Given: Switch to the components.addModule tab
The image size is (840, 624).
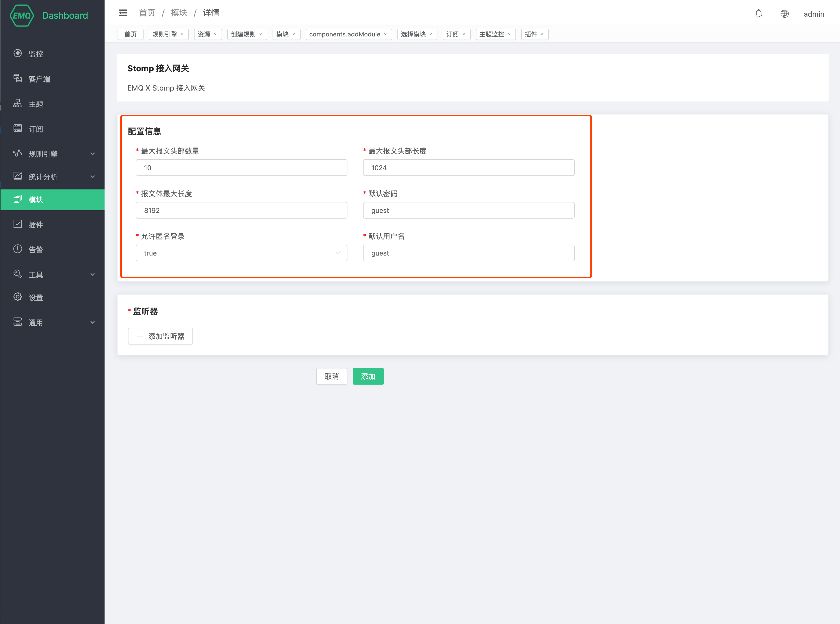Looking at the screenshot, I should click(344, 34).
